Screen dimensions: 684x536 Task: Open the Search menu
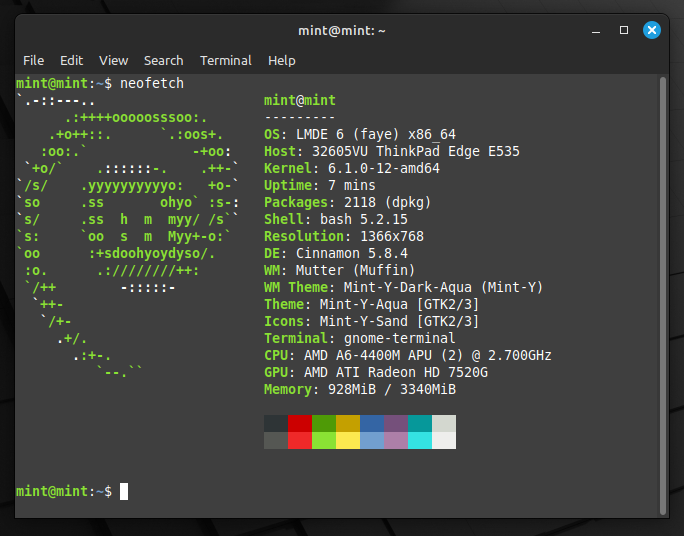click(x=164, y=61)
